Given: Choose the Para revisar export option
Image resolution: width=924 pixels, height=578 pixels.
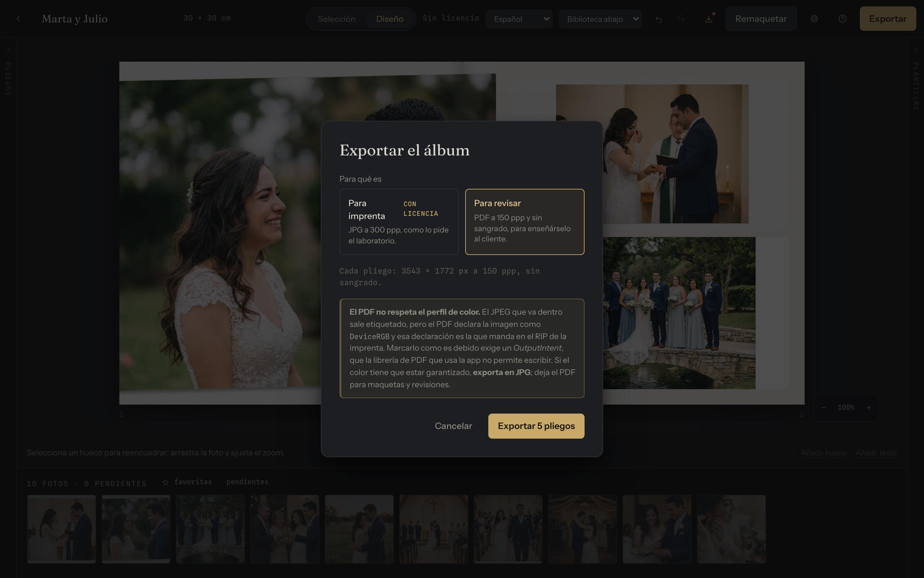Looking at the screenshot, I should (x=525, y=222).
